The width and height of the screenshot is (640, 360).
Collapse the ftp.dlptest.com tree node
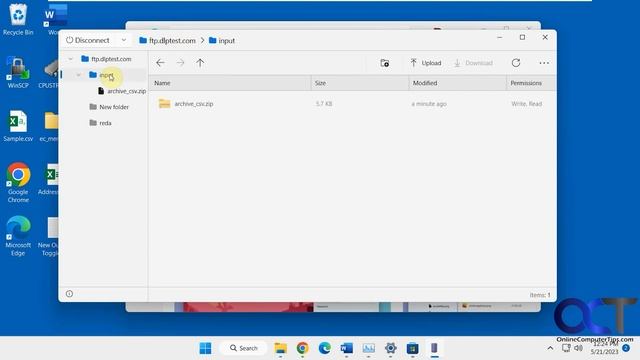[x=71, y=59]
